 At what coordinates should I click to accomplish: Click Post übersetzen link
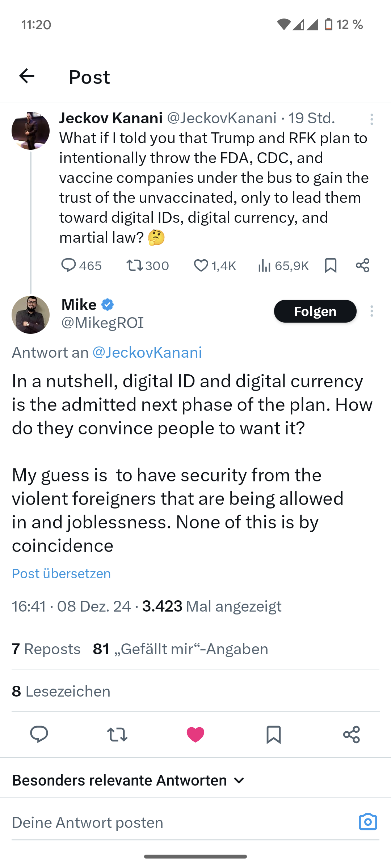click(61, 574)
